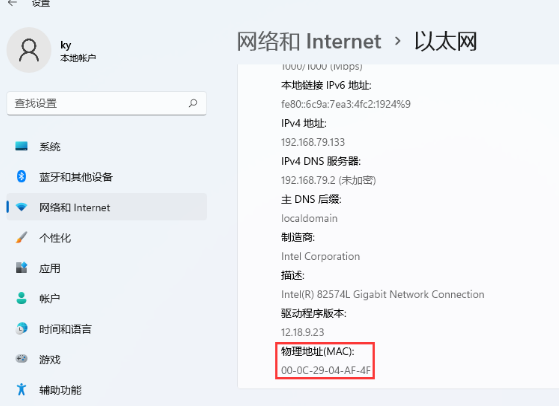This screenshot has height=406, width=559.
Task: Open 系统 settings category
Action: (107, 146)
